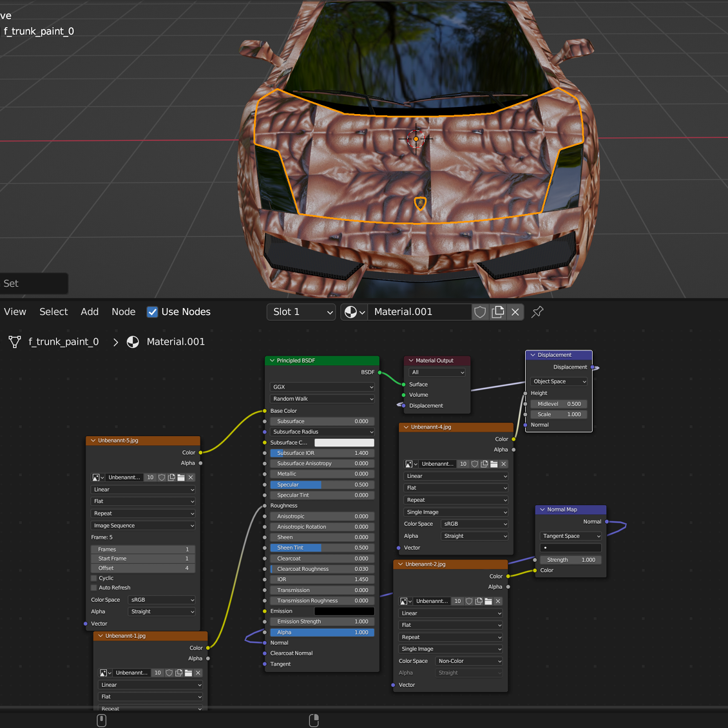Click the Material.001 name field
The width and height of the screenshot is (728, 728).
pos(419,312)
